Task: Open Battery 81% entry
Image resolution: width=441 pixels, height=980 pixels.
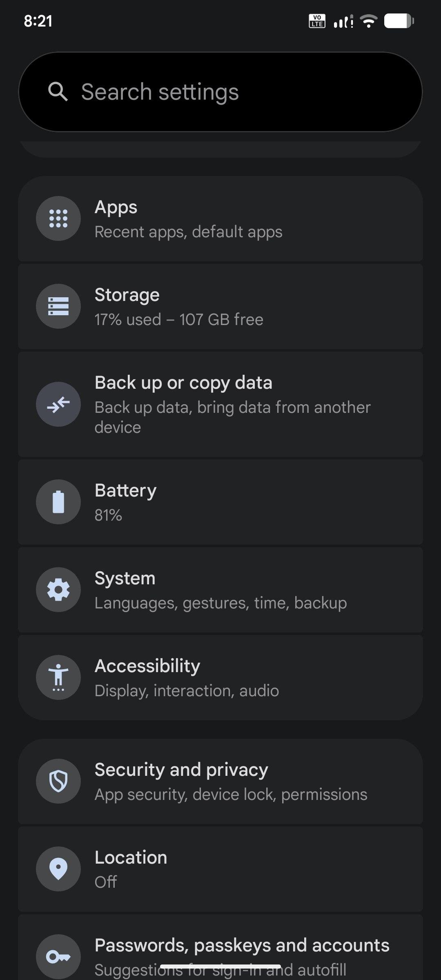Action: click(x=220, y=502)
